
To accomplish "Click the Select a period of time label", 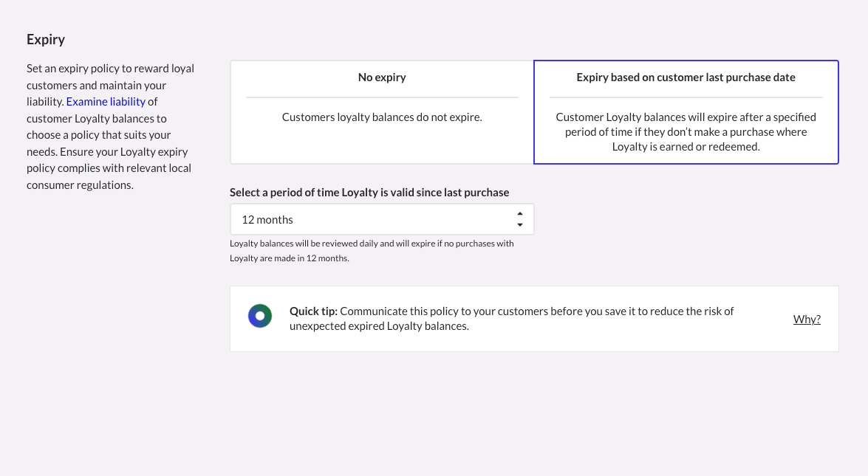I will click(x=369, y=193).
